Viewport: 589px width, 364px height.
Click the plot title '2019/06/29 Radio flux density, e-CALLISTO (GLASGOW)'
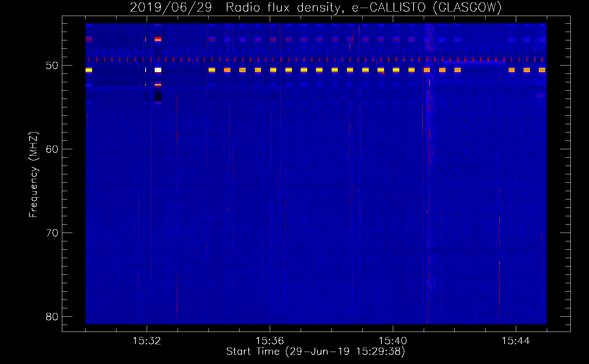316,7
